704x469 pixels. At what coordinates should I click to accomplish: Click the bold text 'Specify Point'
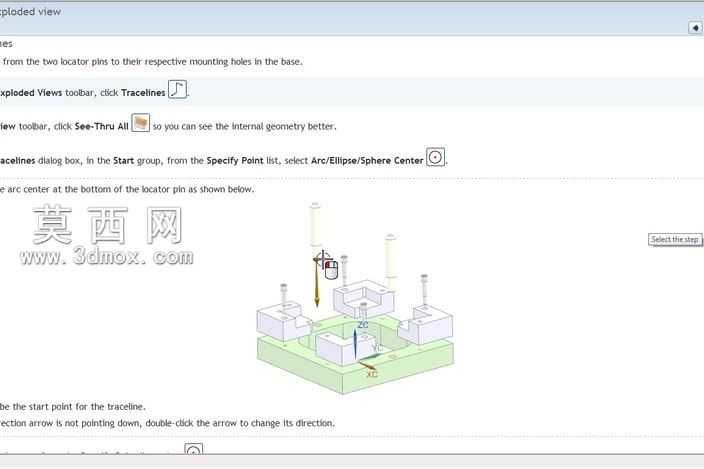coord(235,161)
